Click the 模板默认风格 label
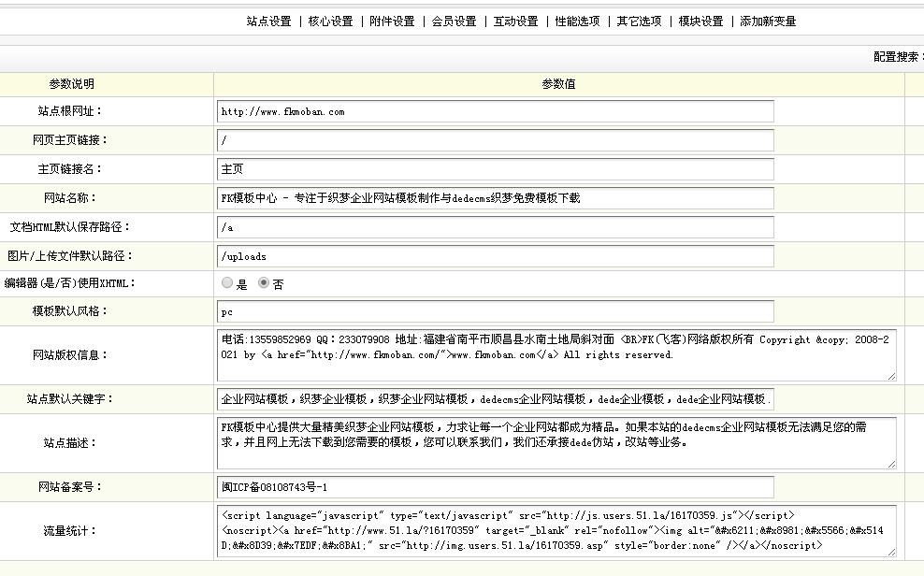This screenshot has width=924, height=576. [69, 311]
